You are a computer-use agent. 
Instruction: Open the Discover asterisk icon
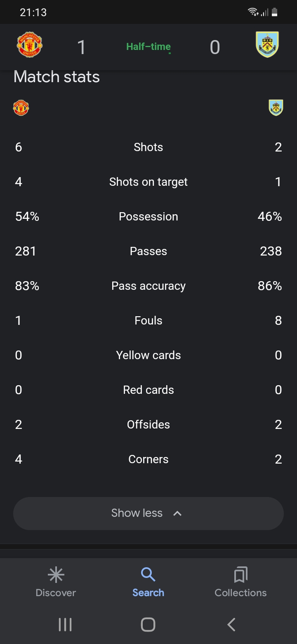click(x=56, y=574)
